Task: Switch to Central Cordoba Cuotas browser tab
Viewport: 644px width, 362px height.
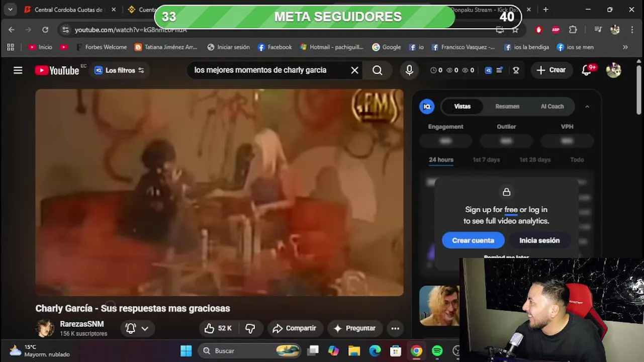Action: [69, 10]
